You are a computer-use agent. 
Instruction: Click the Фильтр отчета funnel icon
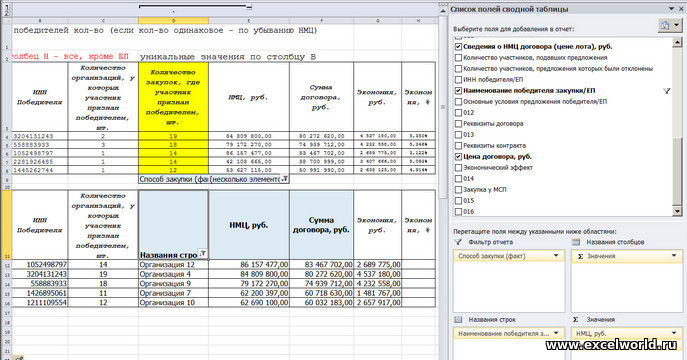(458, 242)
